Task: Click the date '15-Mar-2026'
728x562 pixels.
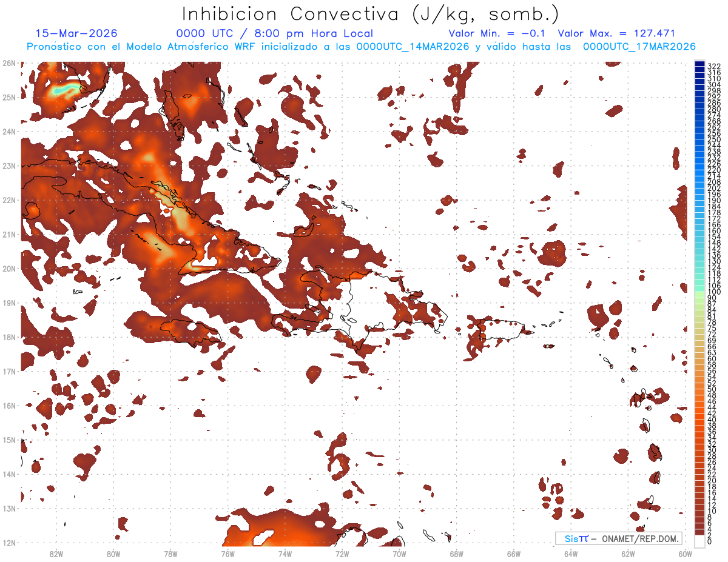Action: [x=76, y=33]
